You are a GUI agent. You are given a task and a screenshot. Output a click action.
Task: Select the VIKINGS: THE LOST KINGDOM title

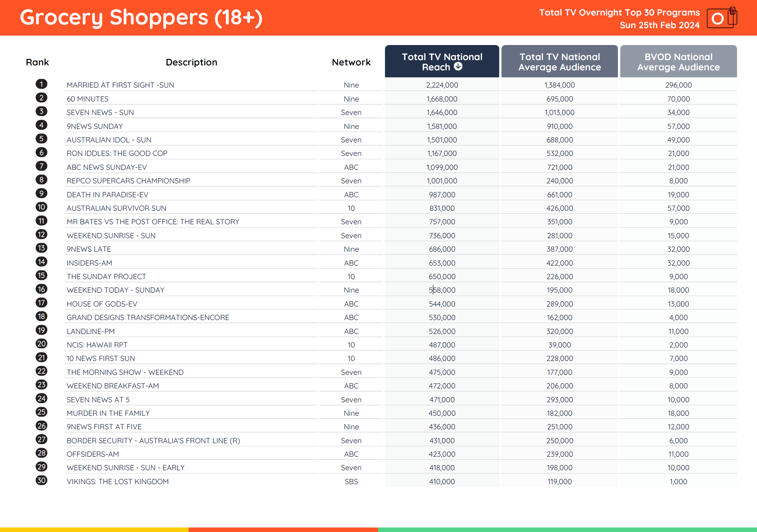[117, 482]
